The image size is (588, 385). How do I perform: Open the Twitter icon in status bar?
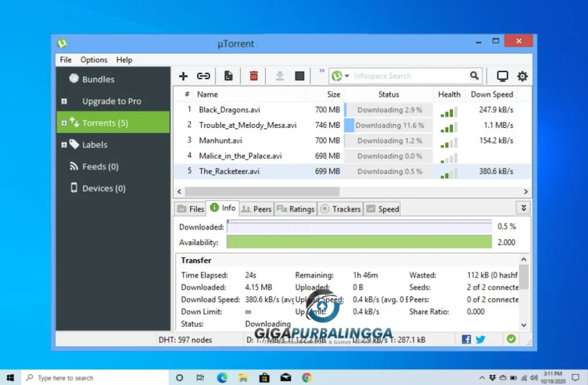click(x=480, y=339)
